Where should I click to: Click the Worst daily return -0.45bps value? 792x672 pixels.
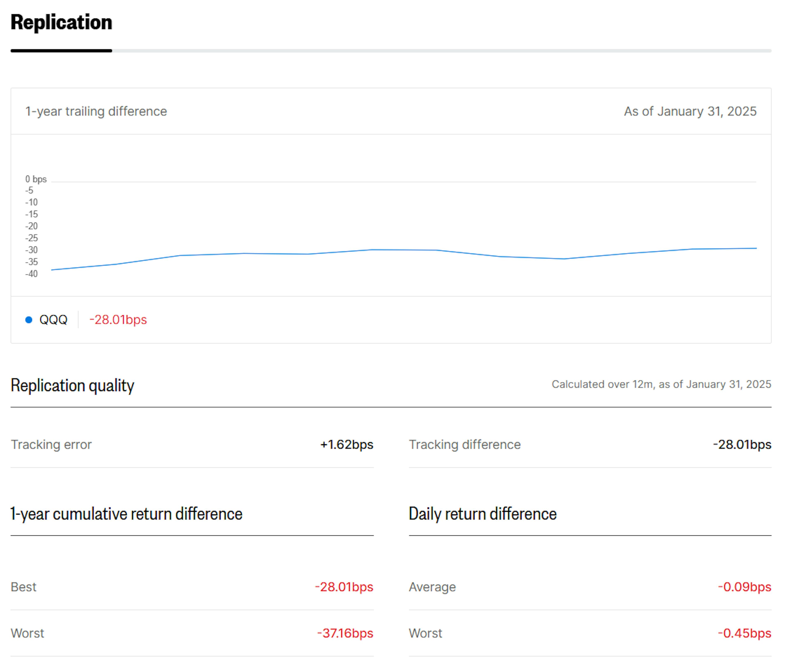(744, 633)
